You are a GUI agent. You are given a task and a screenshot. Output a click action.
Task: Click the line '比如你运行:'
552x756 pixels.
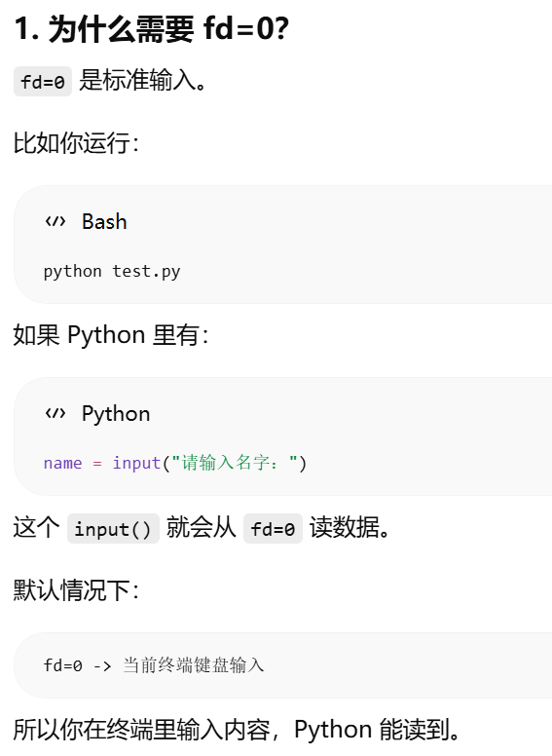click(x=76, y=143)
